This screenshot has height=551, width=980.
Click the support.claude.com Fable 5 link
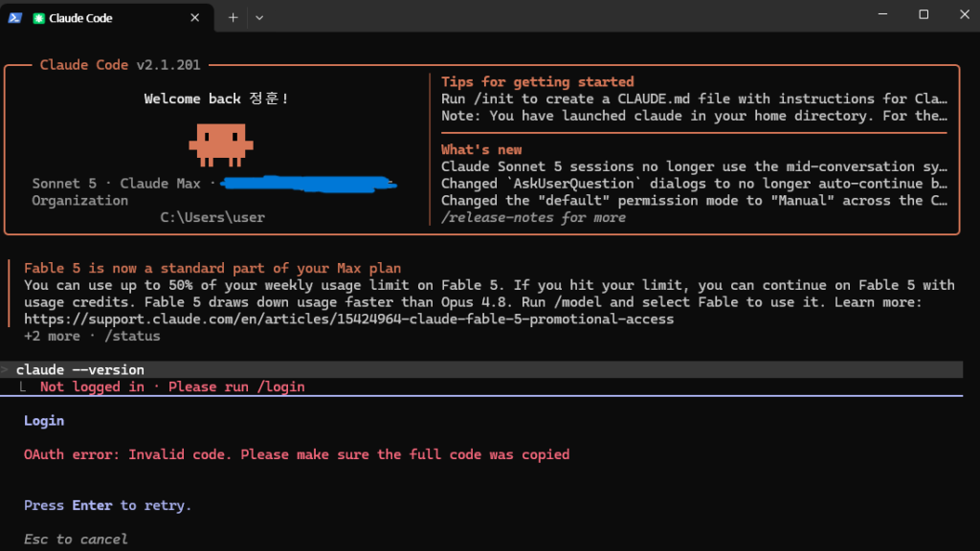pos(348,320)
